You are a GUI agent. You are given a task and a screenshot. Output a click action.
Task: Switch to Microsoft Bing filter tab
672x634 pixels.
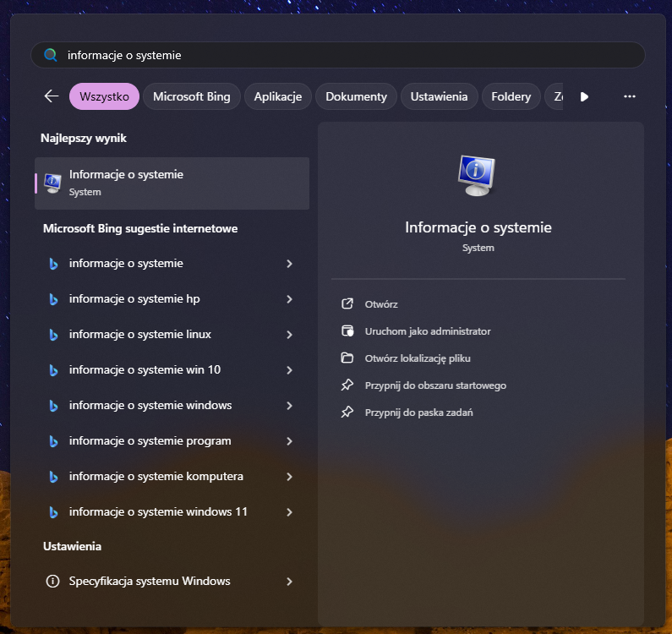point(192,96)
